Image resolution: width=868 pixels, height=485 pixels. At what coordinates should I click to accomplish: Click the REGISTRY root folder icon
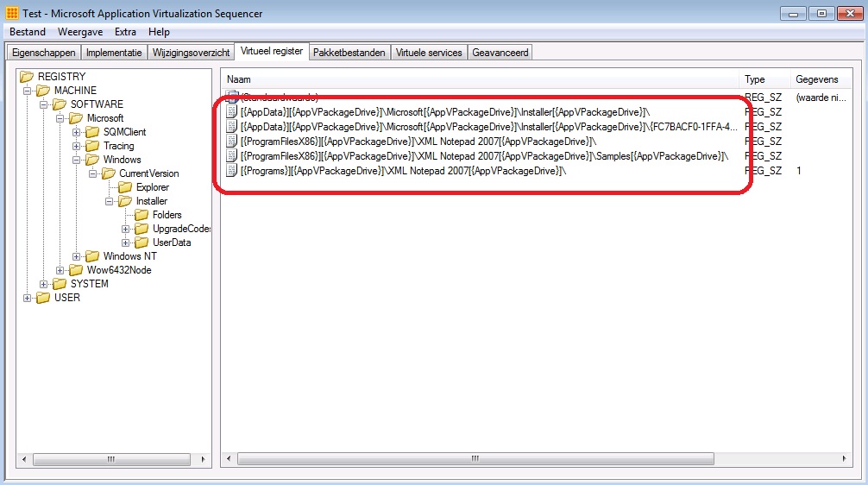pyautogui.click(x=27, y=77)
